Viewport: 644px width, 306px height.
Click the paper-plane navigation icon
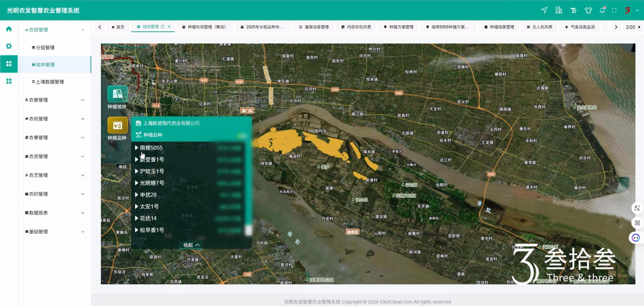544,10
